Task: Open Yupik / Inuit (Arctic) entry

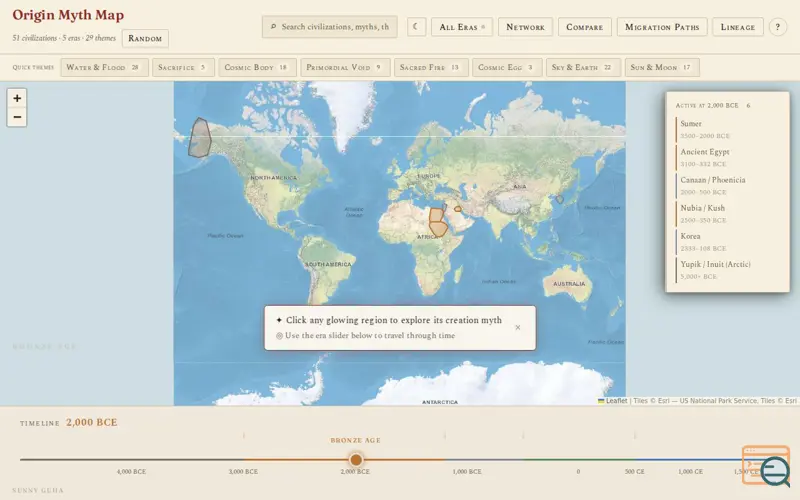Action: click(727, 269)
